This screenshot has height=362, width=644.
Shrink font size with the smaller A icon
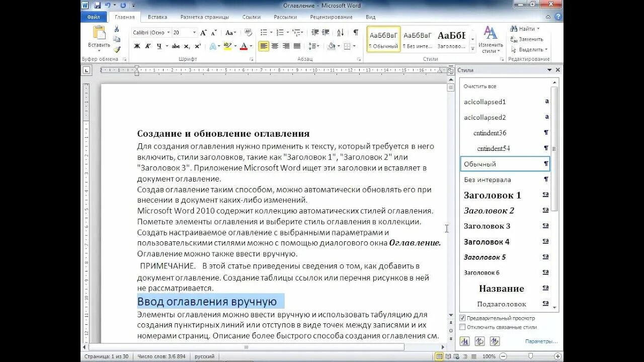[x=214, y=33]
